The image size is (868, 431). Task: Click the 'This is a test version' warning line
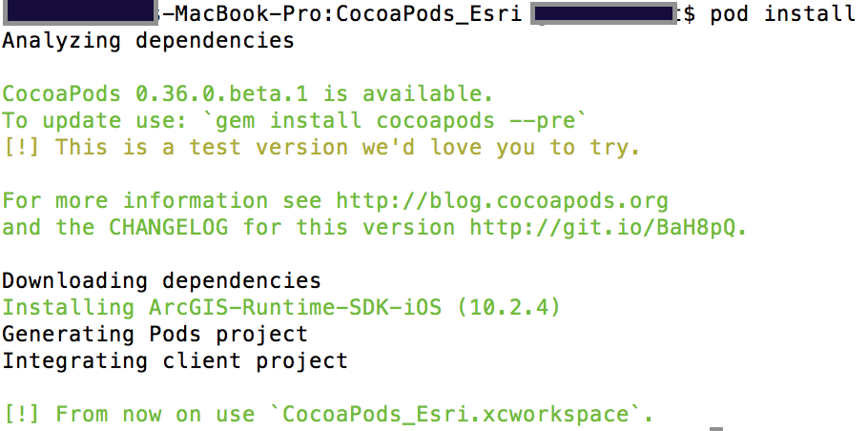pyautogui.click(x=321, y=147)
